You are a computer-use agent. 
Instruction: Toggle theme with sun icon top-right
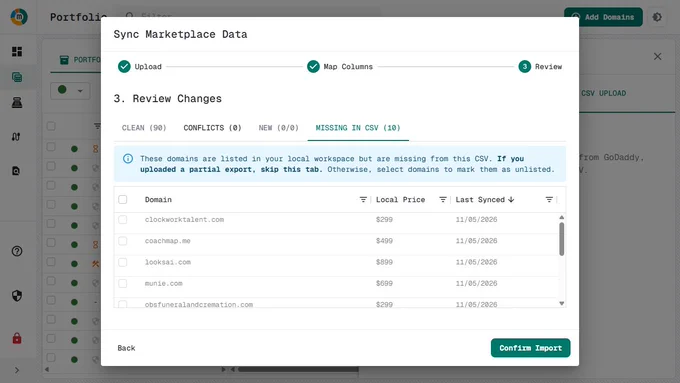[x=657, y=17]
